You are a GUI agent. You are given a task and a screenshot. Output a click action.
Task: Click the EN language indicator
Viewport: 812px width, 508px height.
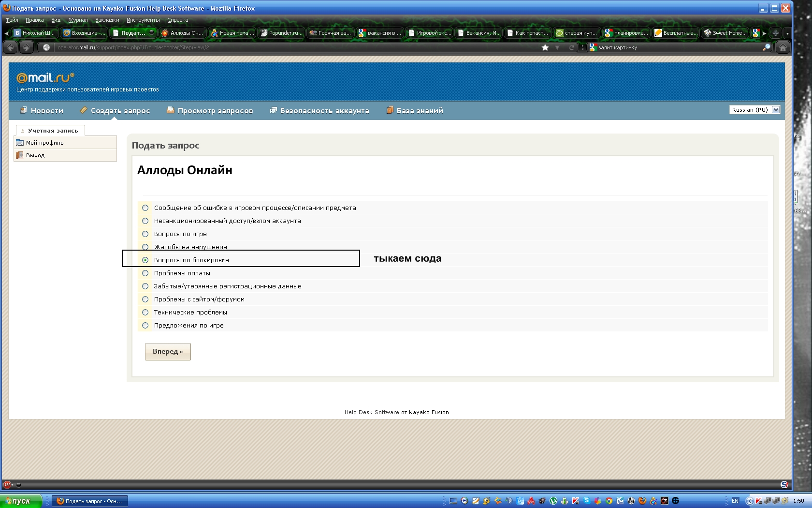pos(735,501)
